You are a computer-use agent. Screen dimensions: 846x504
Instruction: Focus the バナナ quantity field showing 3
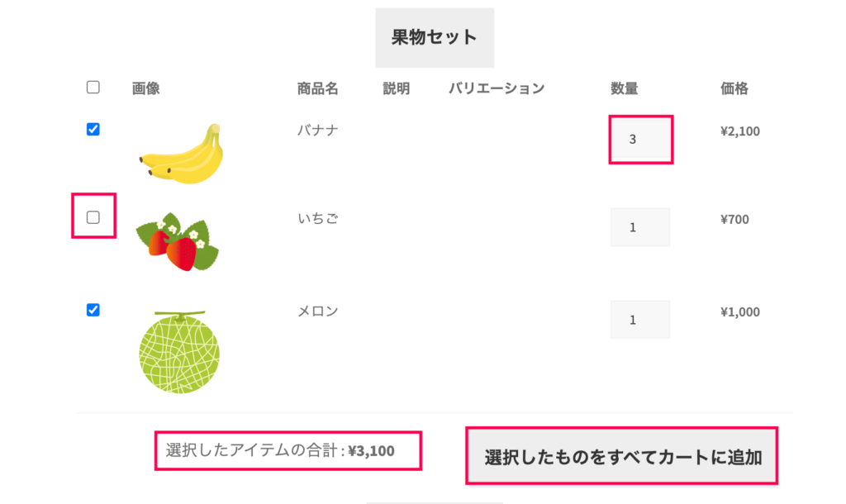[640, 140]
